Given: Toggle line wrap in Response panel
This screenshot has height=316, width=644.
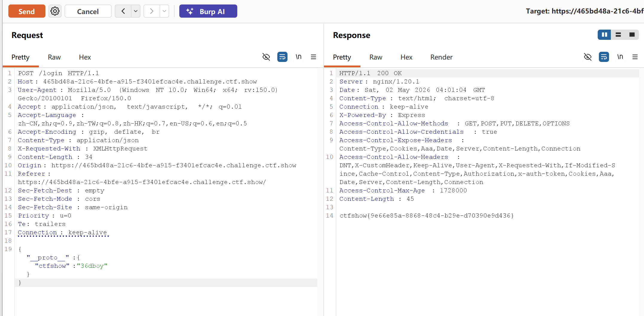Looking at the screenshot, I should (604, 57).
